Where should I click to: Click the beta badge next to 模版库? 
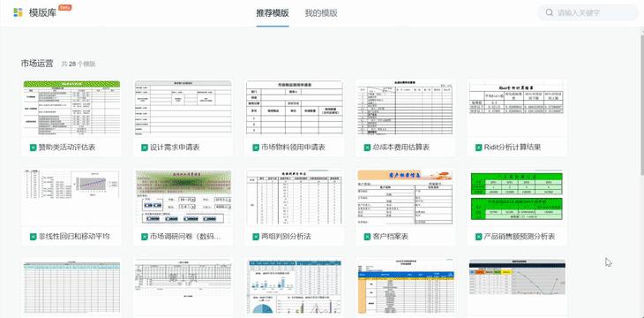point(65,7)
